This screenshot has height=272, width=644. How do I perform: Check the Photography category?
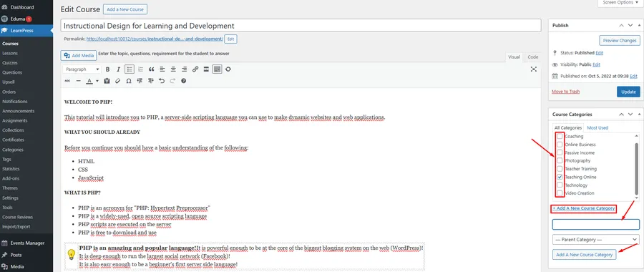pyautogui.click(x=560, y=160)
